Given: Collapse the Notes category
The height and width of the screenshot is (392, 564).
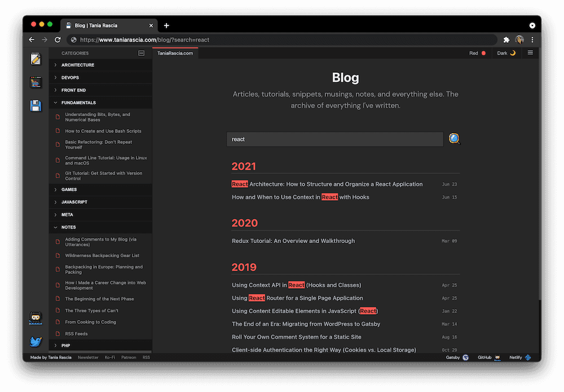Looking at the screenshot, I should tap(68, 227).
